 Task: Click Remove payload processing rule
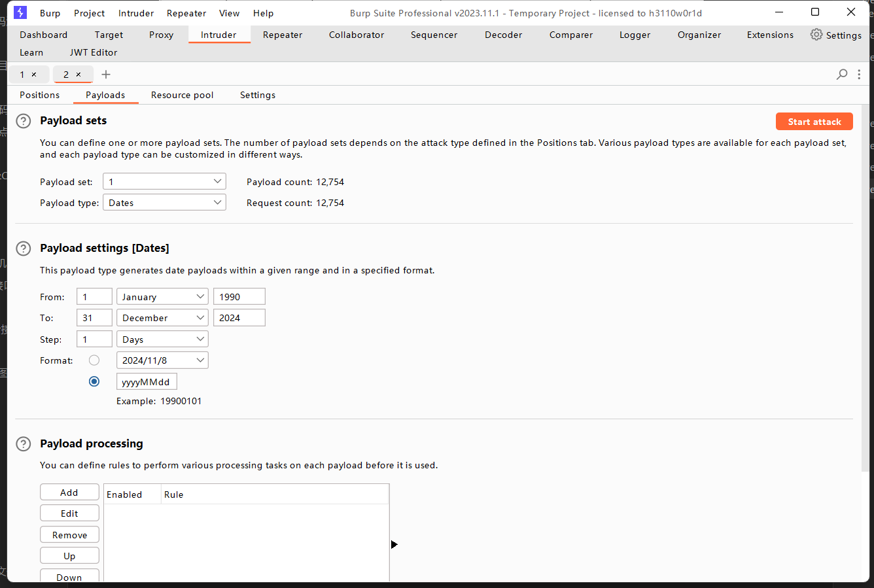pos(69,535)
